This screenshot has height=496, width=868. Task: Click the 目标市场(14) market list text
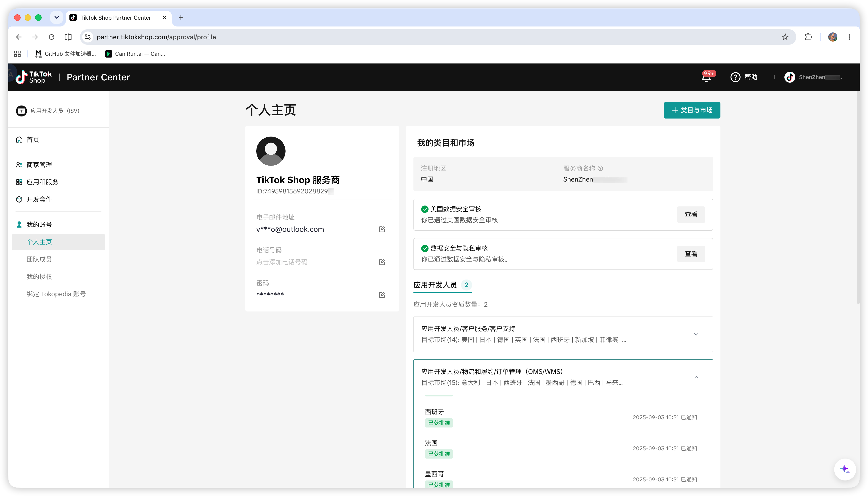coord(524,340)
